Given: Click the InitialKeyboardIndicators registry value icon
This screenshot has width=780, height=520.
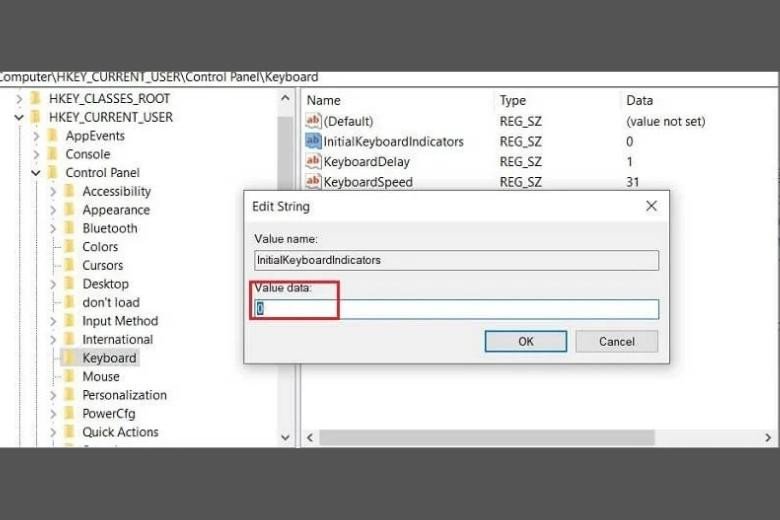Looking at the screenshot, I should coord(313,142).
